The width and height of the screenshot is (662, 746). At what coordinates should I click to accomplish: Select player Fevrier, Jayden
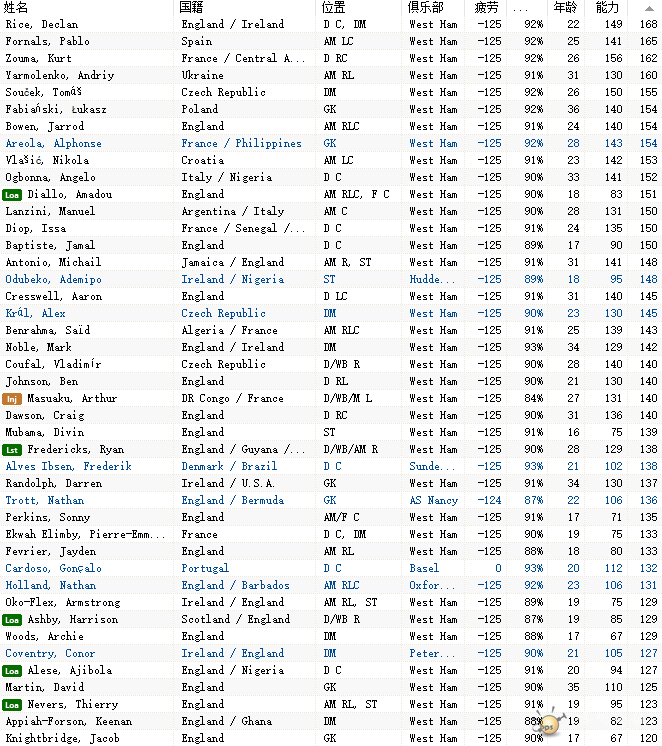(x=50, y=552)
